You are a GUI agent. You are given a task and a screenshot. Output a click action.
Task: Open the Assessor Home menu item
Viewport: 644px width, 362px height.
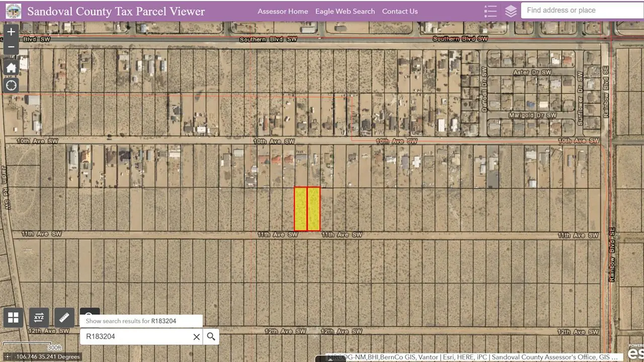(283, 11)
